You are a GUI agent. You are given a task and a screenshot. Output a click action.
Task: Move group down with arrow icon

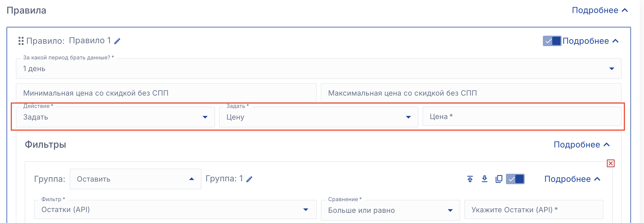coord(484,179)
